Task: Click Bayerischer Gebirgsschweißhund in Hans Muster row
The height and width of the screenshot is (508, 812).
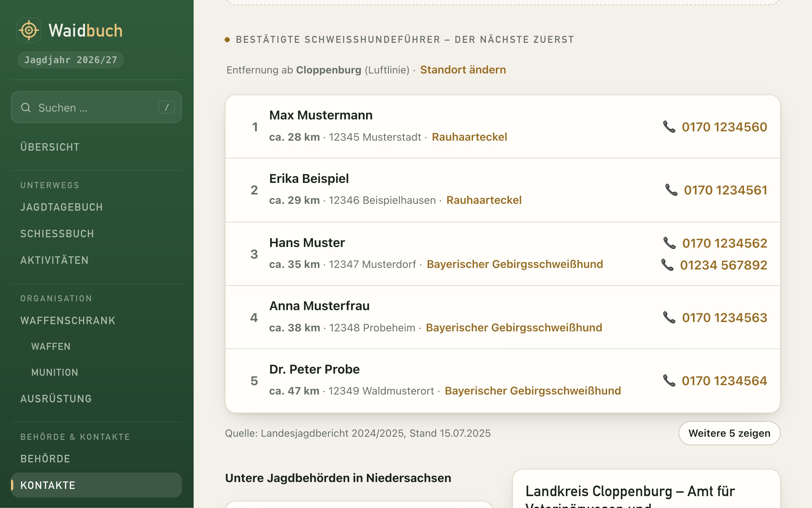Action: (515, 264)
